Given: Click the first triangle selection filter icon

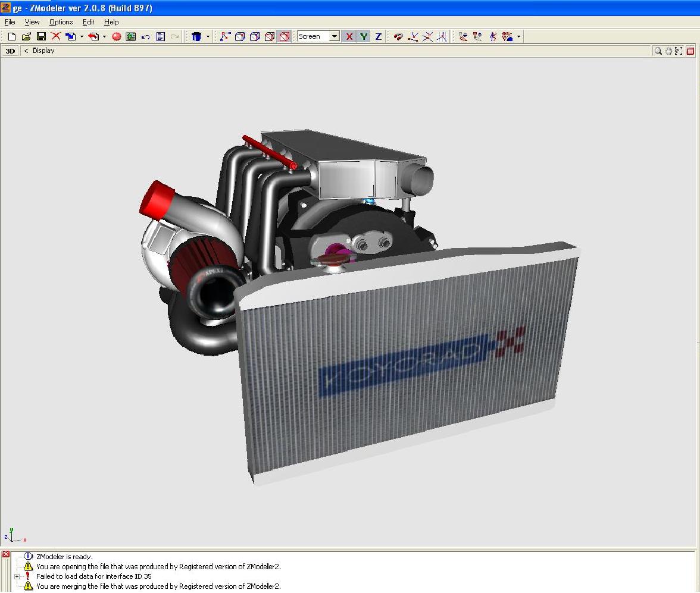Looking at the screenshot, I should tap(463, 37).
